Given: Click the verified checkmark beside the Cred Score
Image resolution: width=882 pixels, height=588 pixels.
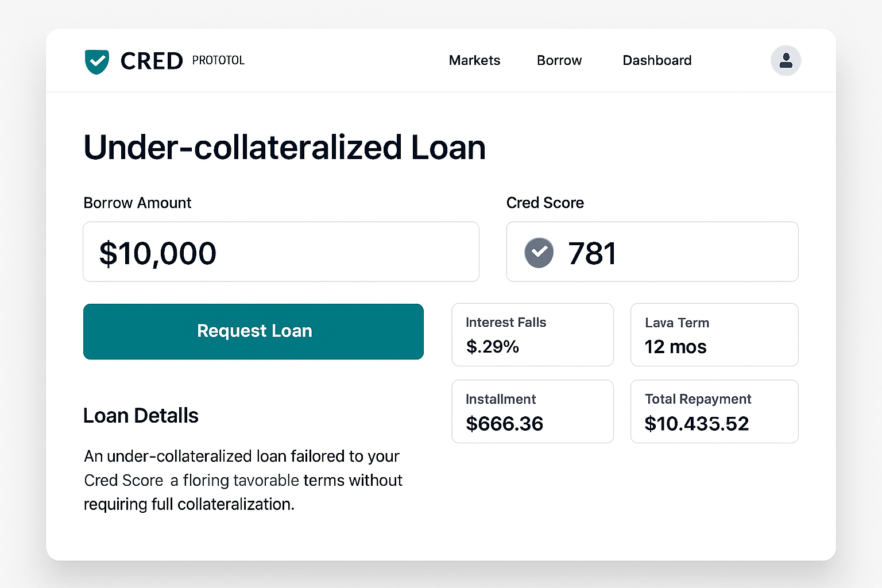Looking at the screenshot, I should pos(539,252).
